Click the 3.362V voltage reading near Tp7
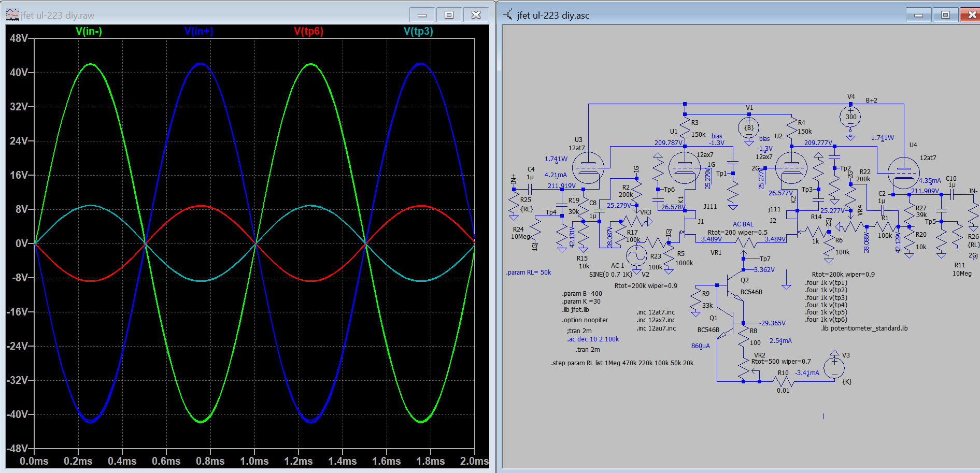 point(764,270)
